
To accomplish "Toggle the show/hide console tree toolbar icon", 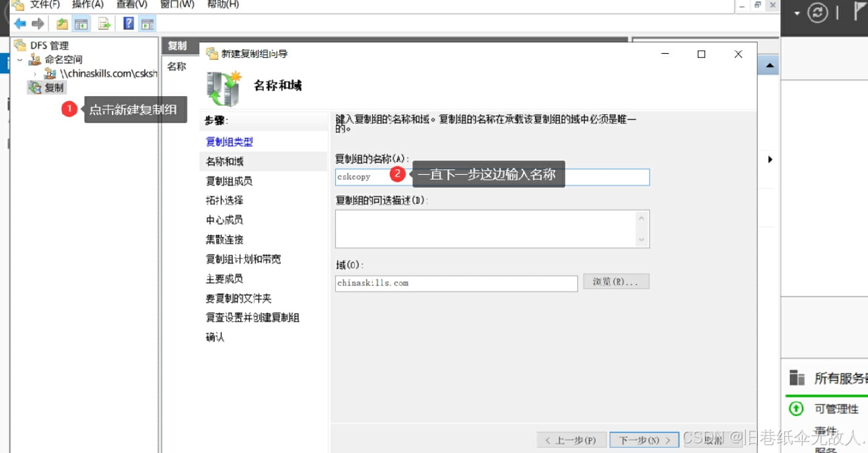I will click(81, 24).
